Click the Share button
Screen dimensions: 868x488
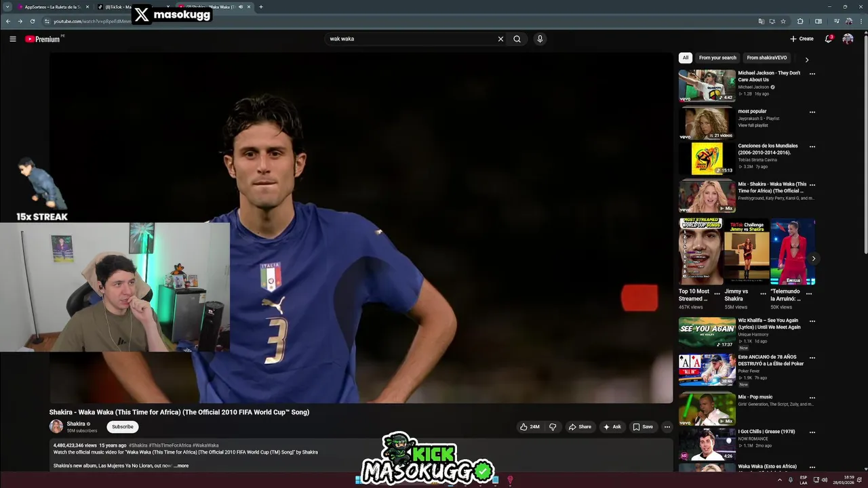tap(580, 427)
